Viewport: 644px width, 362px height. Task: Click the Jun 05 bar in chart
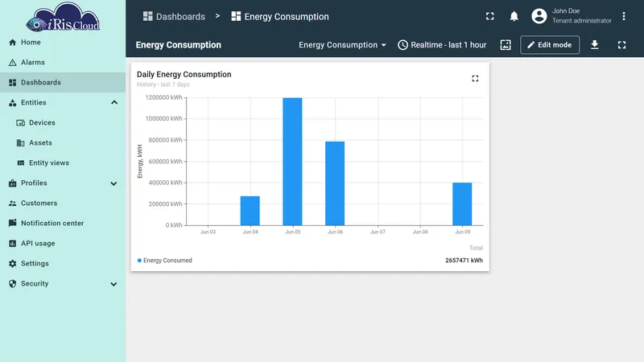coord(292,162)
